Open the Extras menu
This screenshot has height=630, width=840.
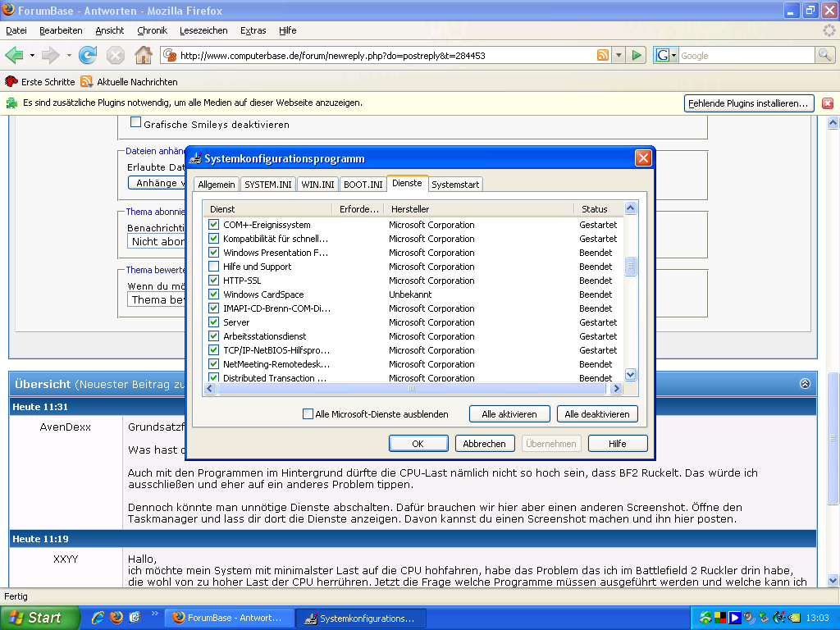[x=253, y=30]
